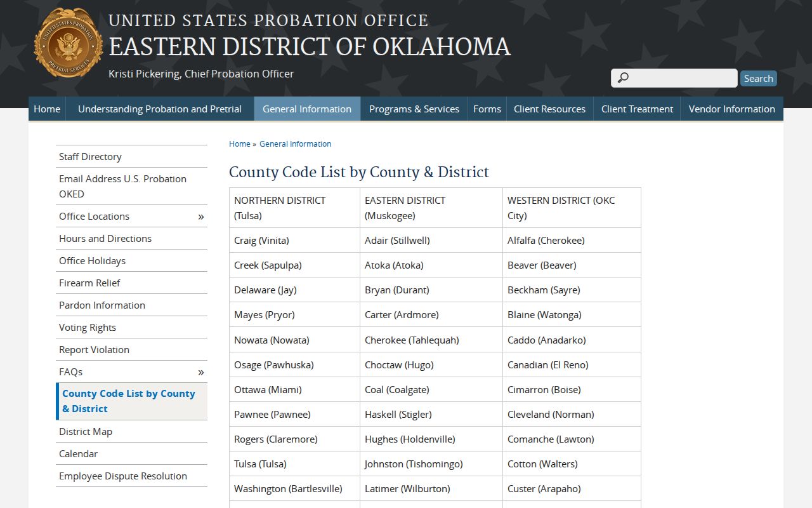Open Firearm Relief sidebar link
Image resolution: width=812 pixels, height=508 pixels.
131,283
